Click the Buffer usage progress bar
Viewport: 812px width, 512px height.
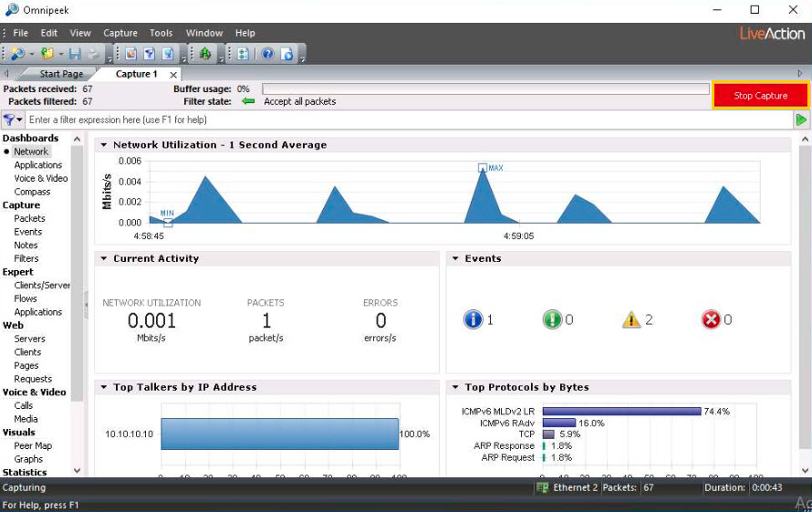point(485,89)
